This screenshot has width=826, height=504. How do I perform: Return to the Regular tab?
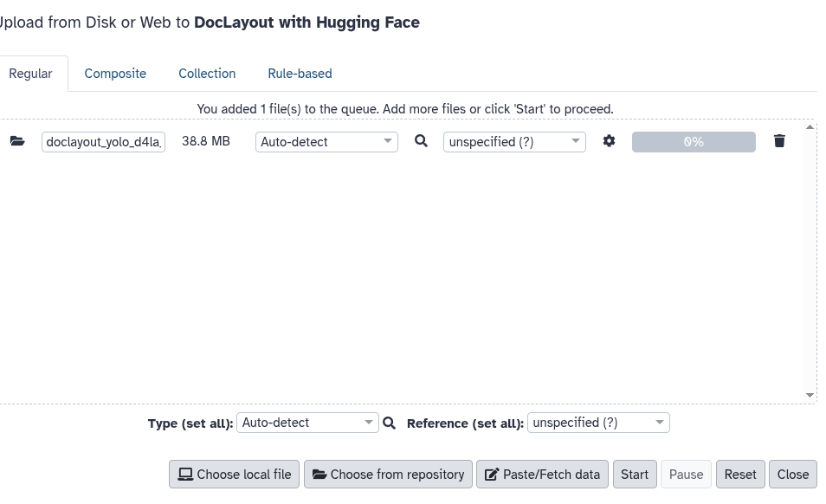pos(31,74)
